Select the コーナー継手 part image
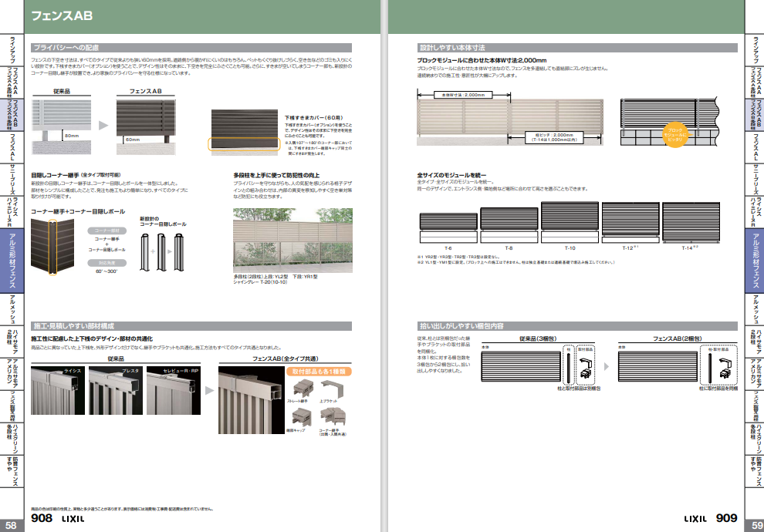The image size is (764, 532). pyautogui.click(x=333, y=418)
